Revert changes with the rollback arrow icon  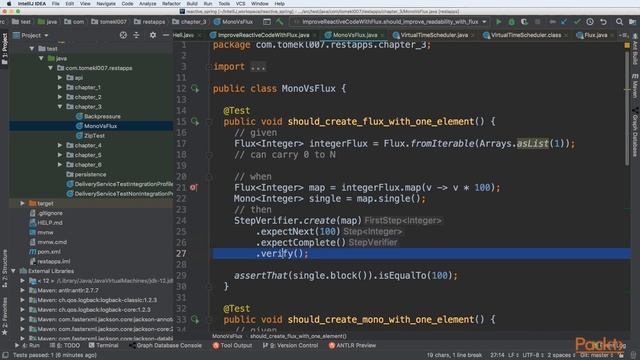click(x=603, y=22)
